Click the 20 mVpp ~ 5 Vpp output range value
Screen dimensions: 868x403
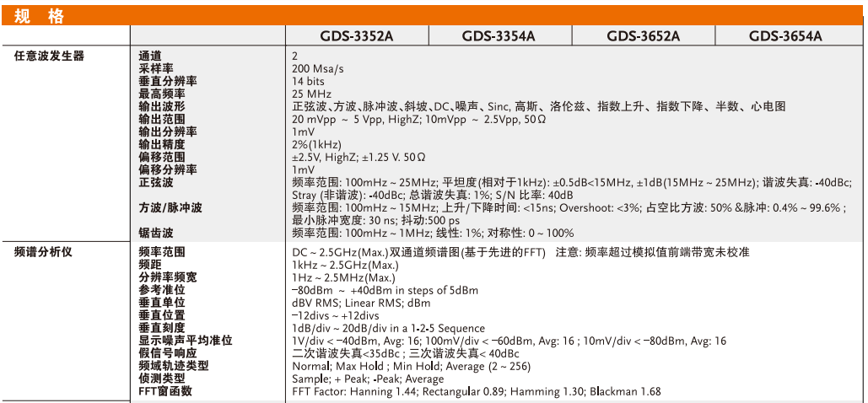(419, 120)
